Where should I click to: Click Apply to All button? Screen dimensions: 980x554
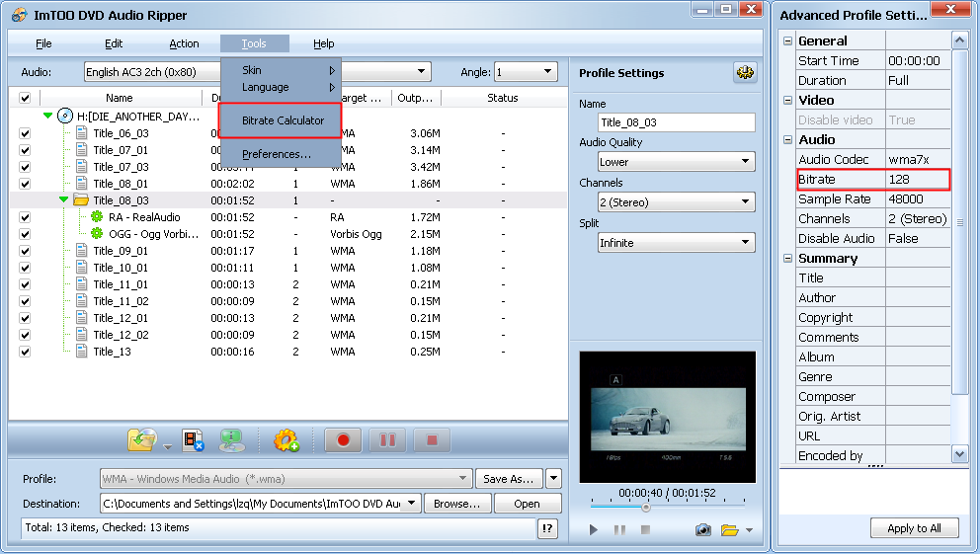coord(915,527)
